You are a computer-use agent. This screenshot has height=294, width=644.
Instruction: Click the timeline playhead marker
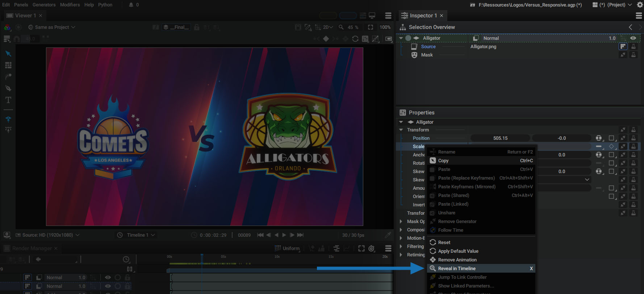pyautogui.click(x=202, y=256)
